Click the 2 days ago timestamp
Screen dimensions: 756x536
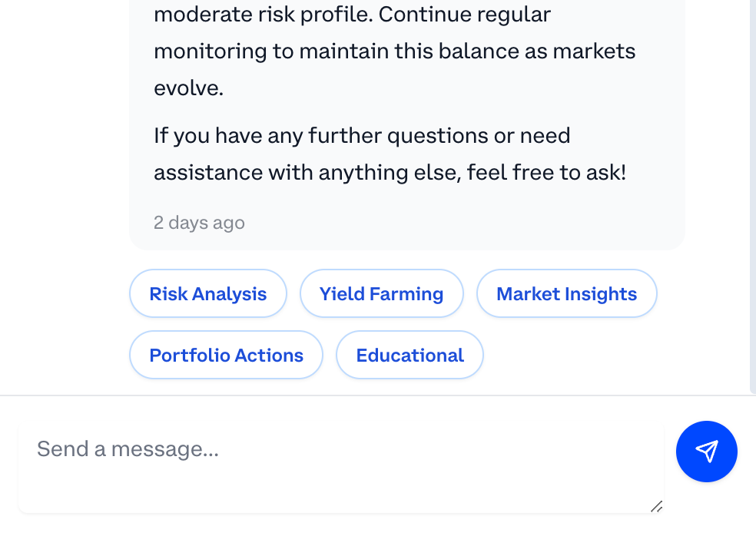(x=199, y=223)
